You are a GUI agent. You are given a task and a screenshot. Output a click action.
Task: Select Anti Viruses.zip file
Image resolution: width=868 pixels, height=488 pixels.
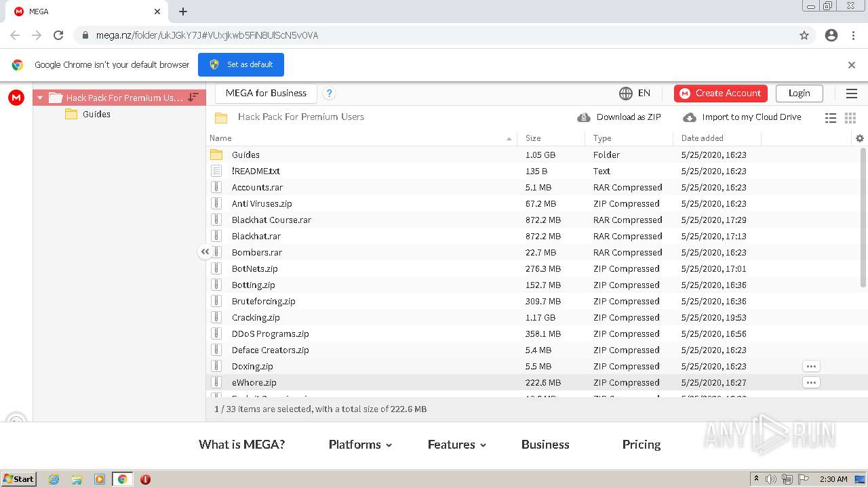click(x=532, y=203)
